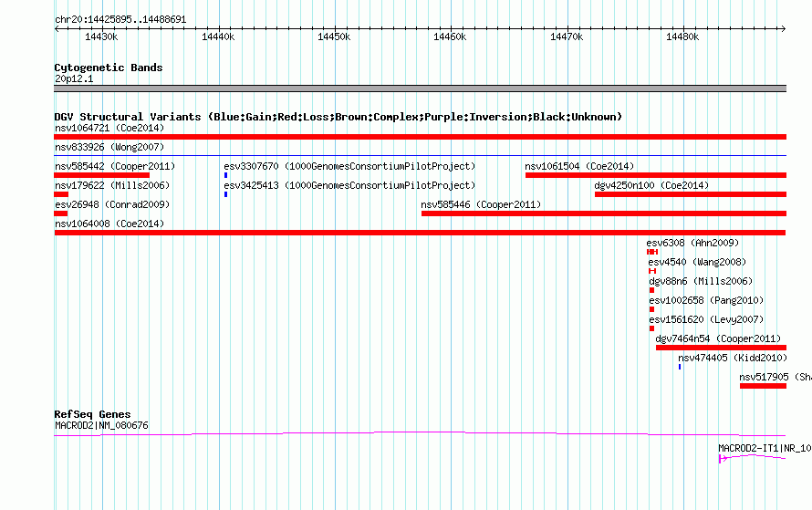Screen dimensions: 812x510
Task: Select the red esv4540 bracket glyph
Action: click(x=652, y=271)
